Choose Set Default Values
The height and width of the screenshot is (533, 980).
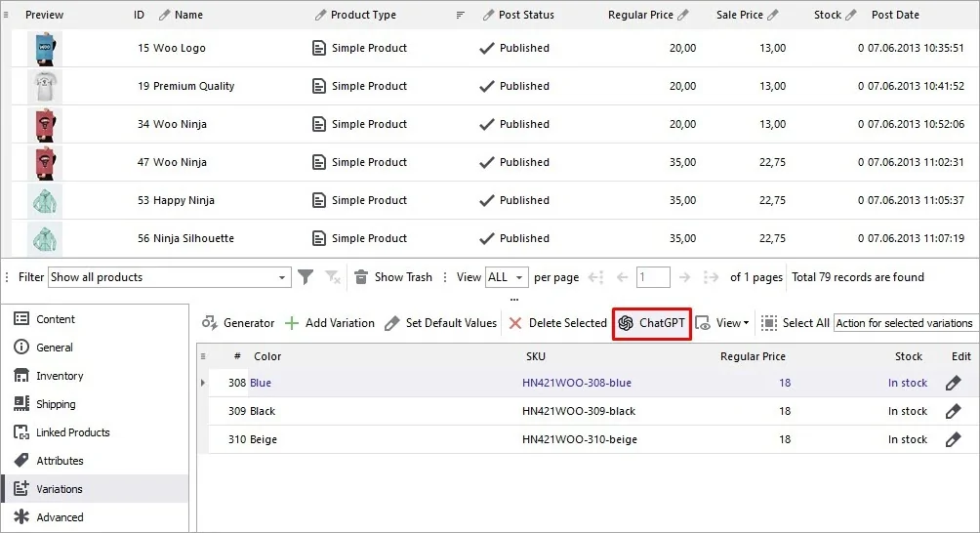pyautogui.click(x=440, y=323)
